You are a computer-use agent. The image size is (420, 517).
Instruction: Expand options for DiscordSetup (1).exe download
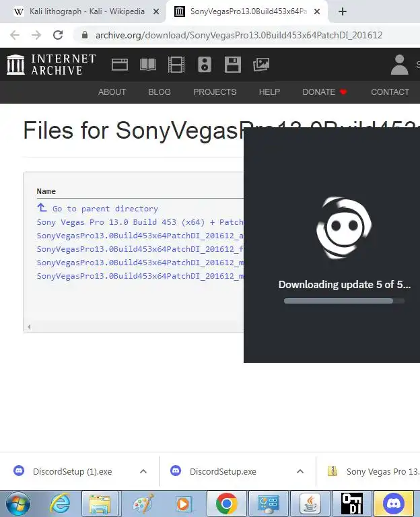tap(143, 471)
